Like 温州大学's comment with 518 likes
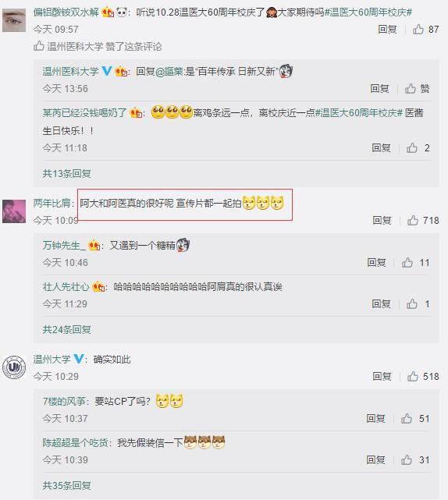Image resolution: width=448 pixels, height=500 pixels. pyautogui.click(x=413, y=376)
